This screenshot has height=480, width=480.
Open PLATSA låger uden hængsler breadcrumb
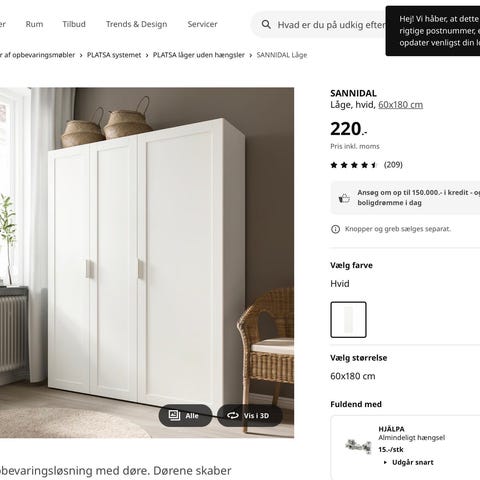tap(199, 55)
